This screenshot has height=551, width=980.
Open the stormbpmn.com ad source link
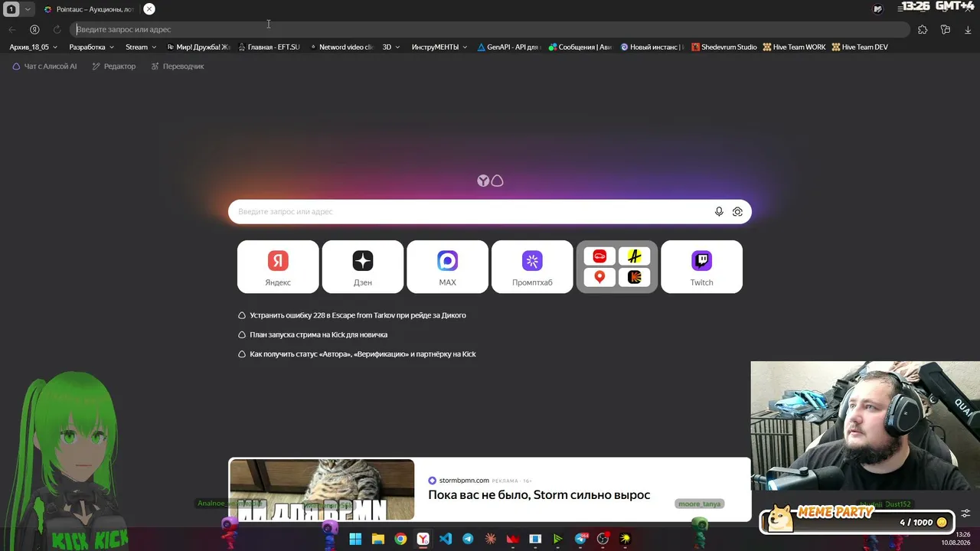pyautogui.click(x=464, y=481)
